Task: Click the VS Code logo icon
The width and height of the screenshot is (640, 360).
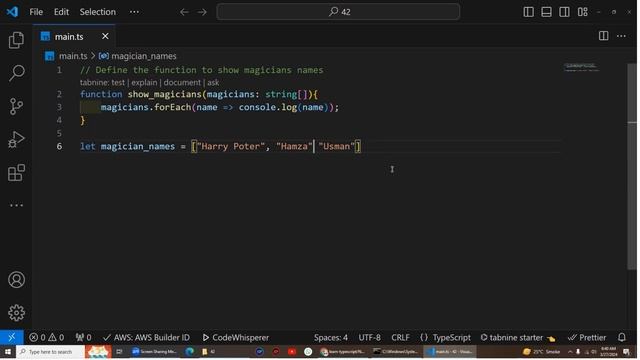Action: click(12, 11)
